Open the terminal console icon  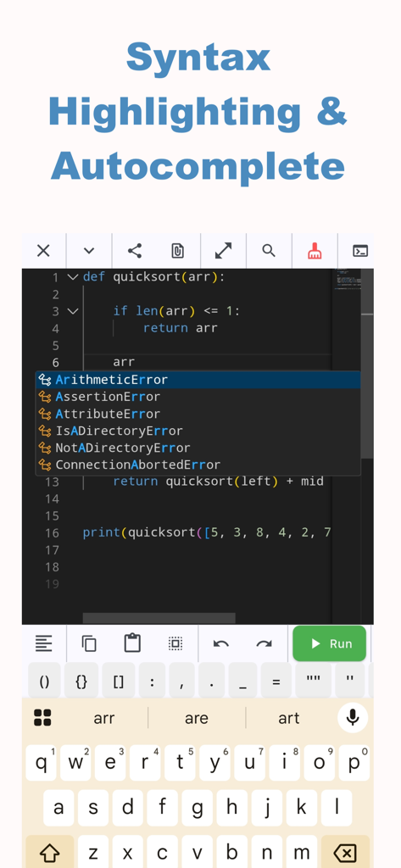(360, 251)
